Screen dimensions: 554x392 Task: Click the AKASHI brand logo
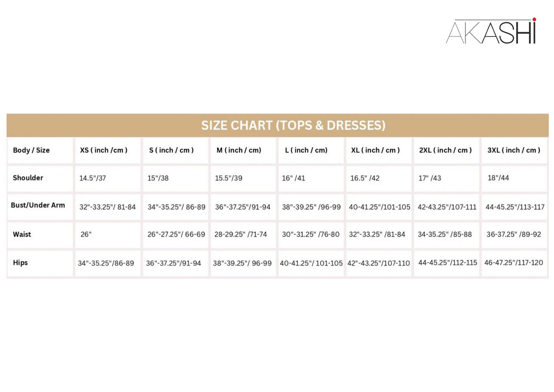tap(491, 31)
